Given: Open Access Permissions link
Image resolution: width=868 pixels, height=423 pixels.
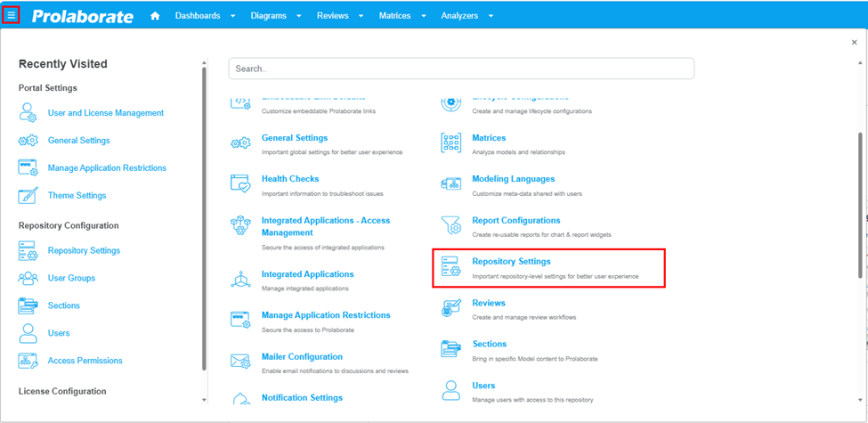Looking at the screenshot, I should pos(85,361).
